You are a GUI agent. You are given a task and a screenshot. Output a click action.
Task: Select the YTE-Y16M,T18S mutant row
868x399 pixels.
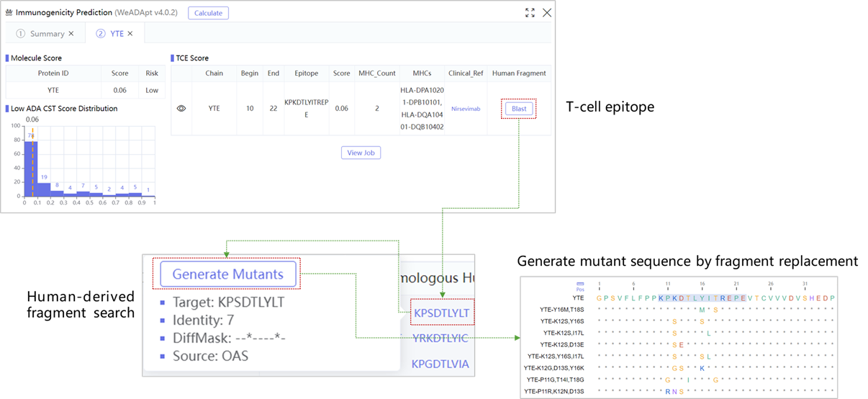[x=562, y=310]
